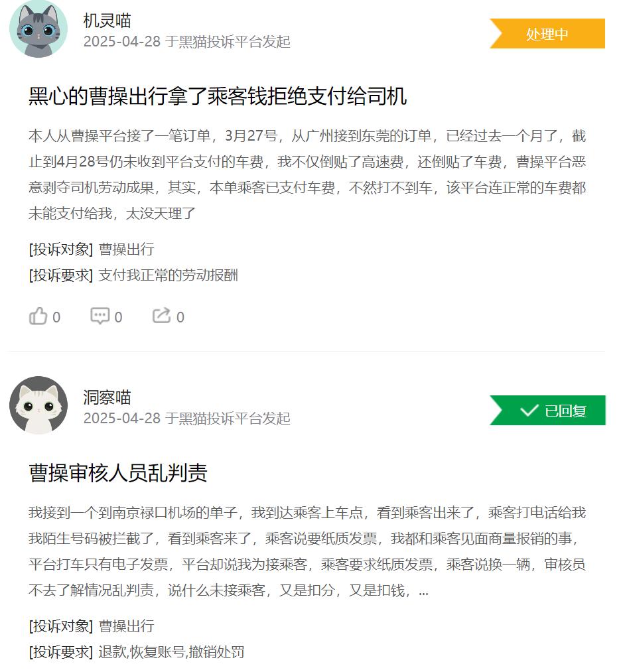
Task: Open complaint titled 曹操审核人员乱判责
Action: point(118,473)
